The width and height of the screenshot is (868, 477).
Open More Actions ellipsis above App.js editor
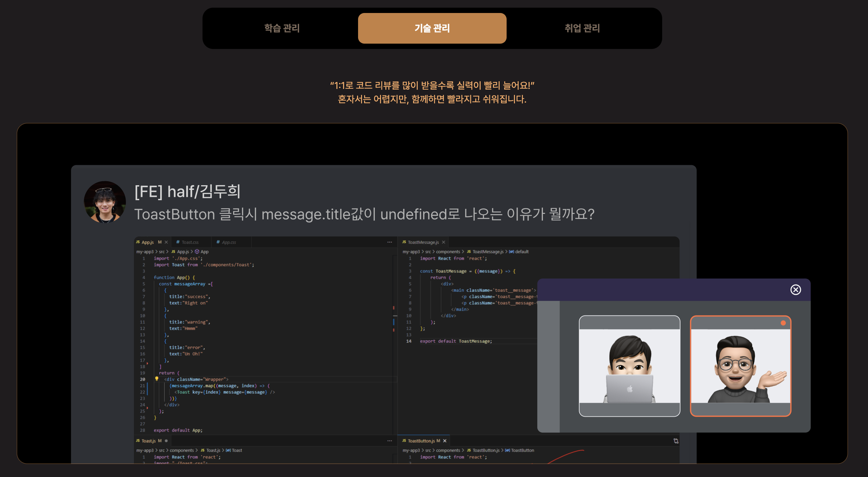point(389,242)
